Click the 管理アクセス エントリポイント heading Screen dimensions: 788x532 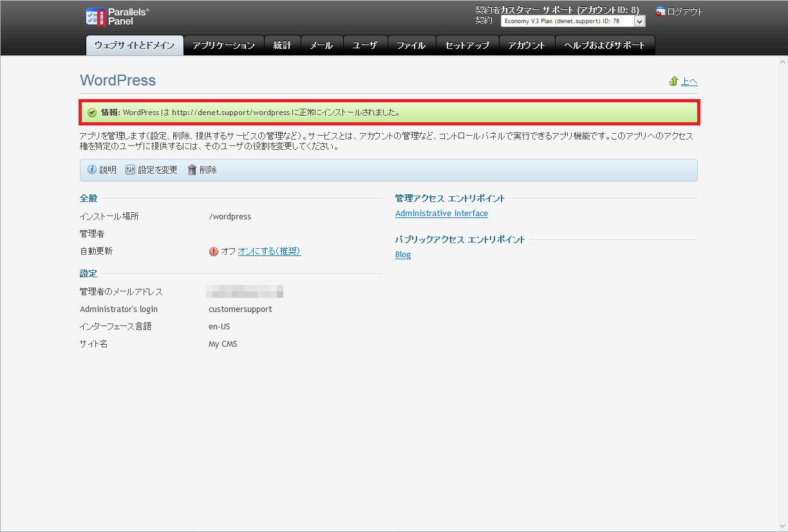click(450, 198)
